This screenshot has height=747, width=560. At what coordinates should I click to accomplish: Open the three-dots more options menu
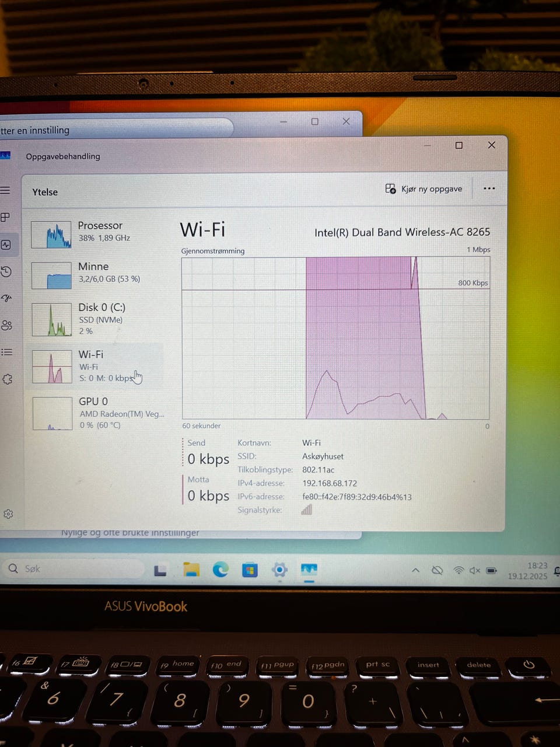pyautogui.click(x=489, y=189)
